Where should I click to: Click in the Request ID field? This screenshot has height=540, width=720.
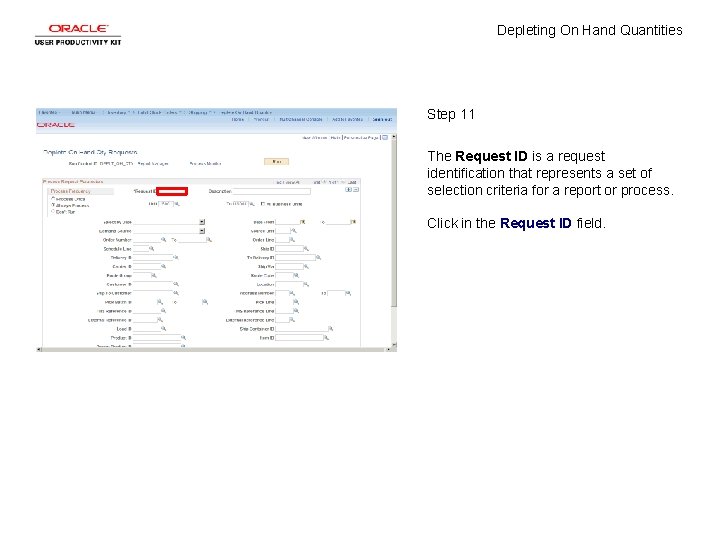point(172,191)
